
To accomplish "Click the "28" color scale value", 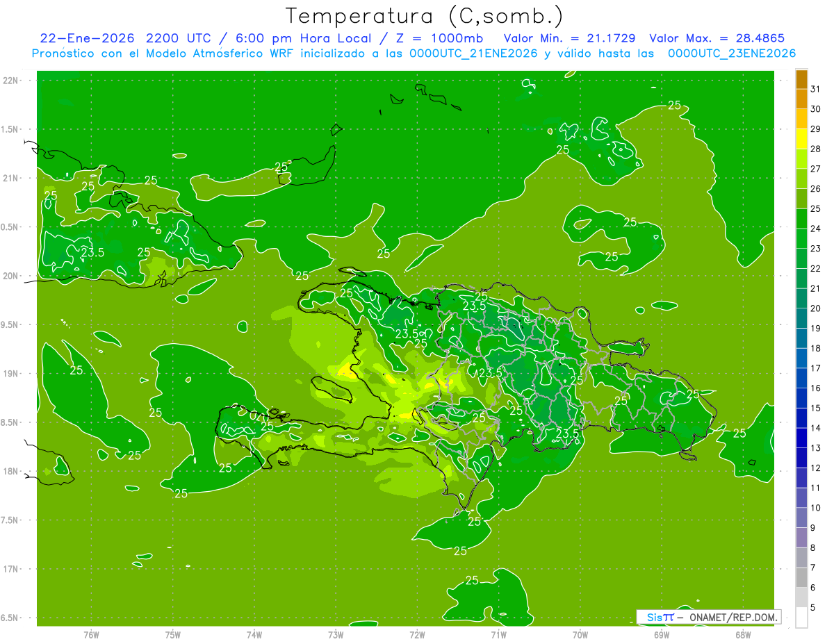I will coord(816,149).
